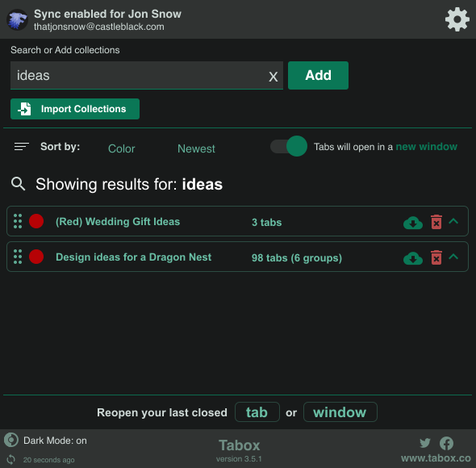
Task: Toggle the open-in-new-window switch
Action: [x=289, y=146]
